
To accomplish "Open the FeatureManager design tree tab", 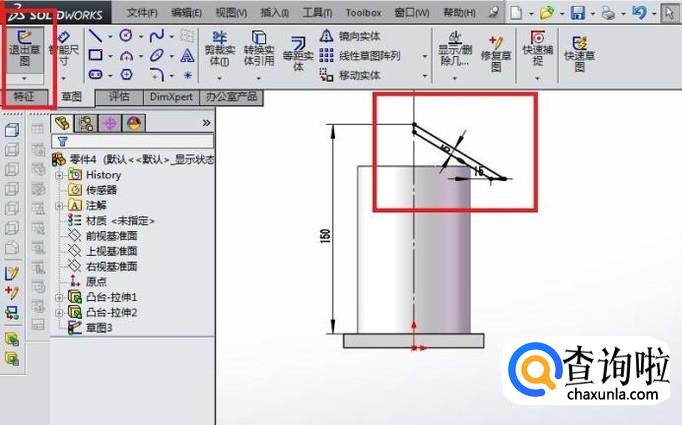I will [63, 124].
